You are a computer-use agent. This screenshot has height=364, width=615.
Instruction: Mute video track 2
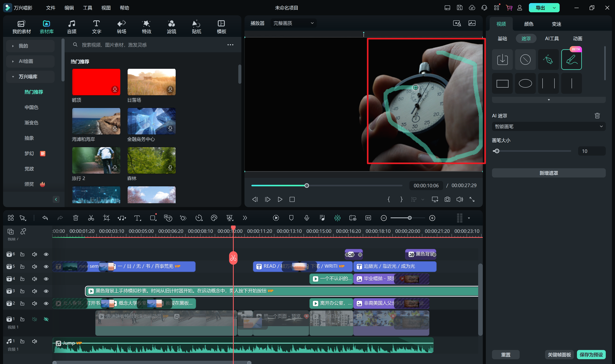point(34,303)
